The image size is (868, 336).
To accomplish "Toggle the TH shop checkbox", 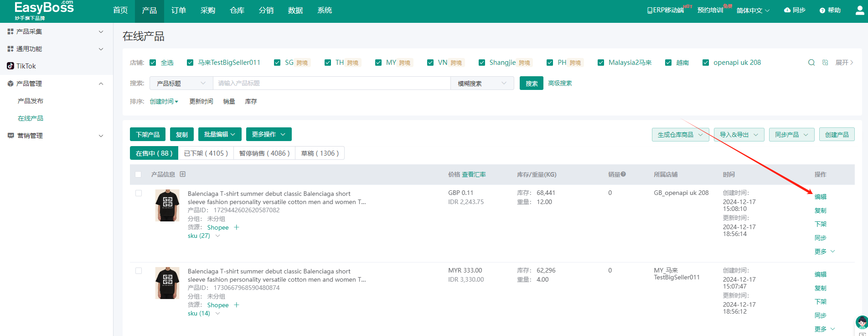I will (328, 63).
